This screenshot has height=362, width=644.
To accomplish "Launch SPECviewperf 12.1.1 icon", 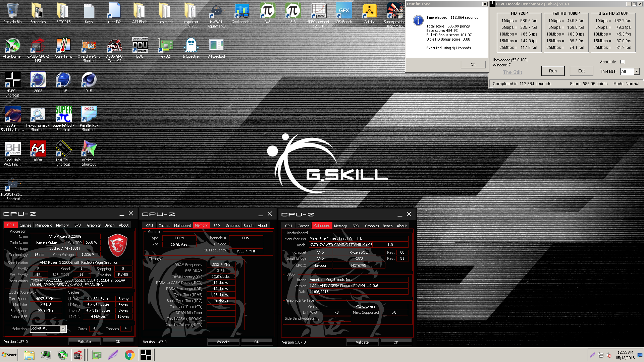I will point(318,15).
